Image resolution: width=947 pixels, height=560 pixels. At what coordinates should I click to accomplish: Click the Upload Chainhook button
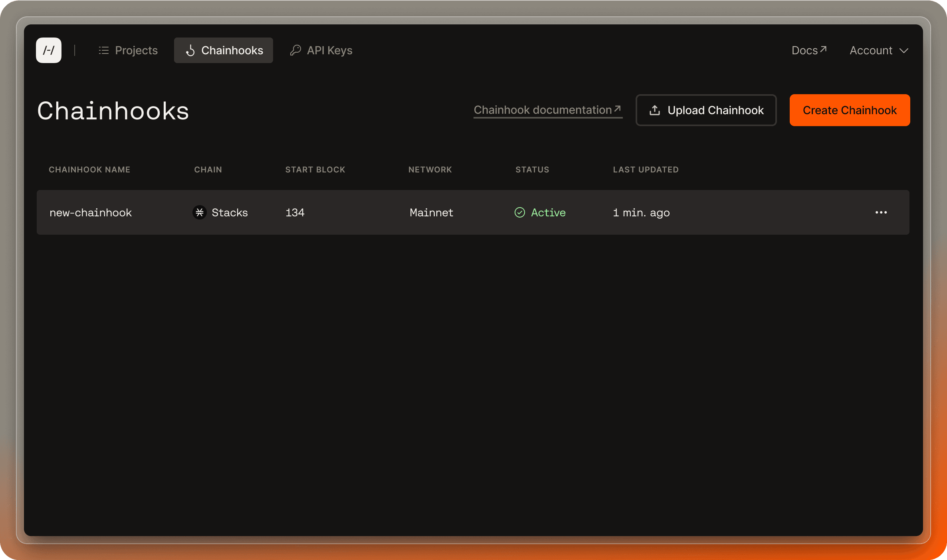(706, 110)
